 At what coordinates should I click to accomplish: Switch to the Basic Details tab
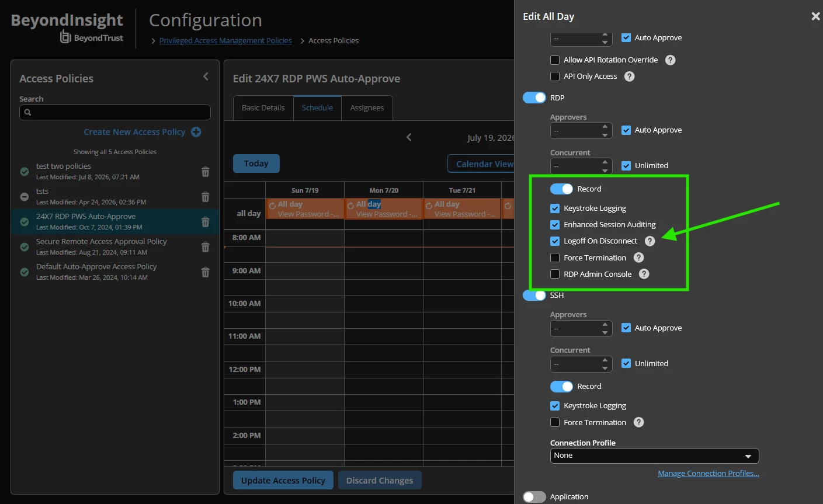263,108
